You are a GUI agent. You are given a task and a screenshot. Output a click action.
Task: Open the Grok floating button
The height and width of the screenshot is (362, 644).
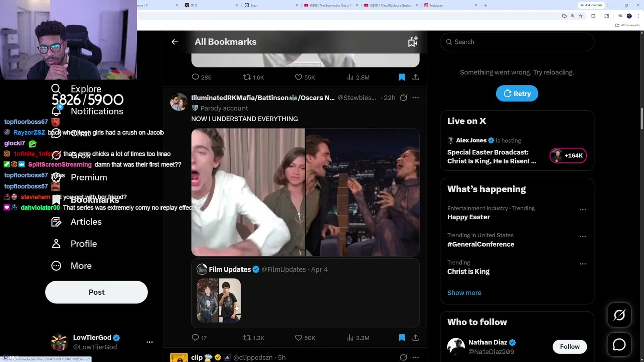(619, 315)
